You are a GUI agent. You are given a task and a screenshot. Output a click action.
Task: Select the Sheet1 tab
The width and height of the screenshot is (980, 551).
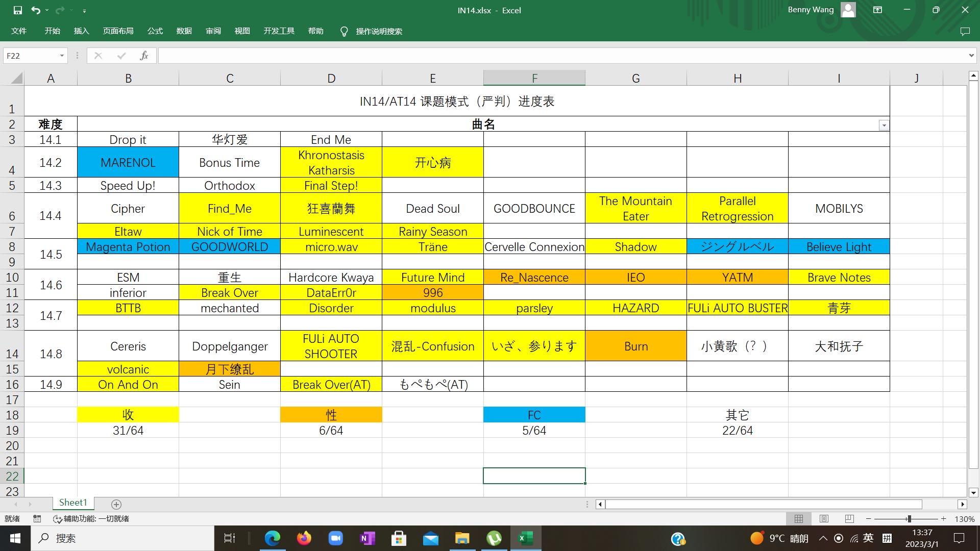click(x=73, y=503)
